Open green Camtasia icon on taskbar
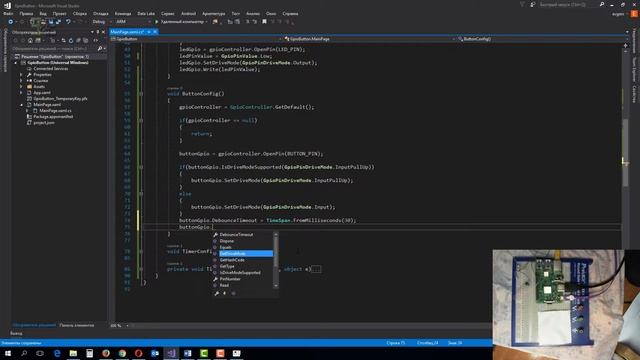 tap(204, 353)
